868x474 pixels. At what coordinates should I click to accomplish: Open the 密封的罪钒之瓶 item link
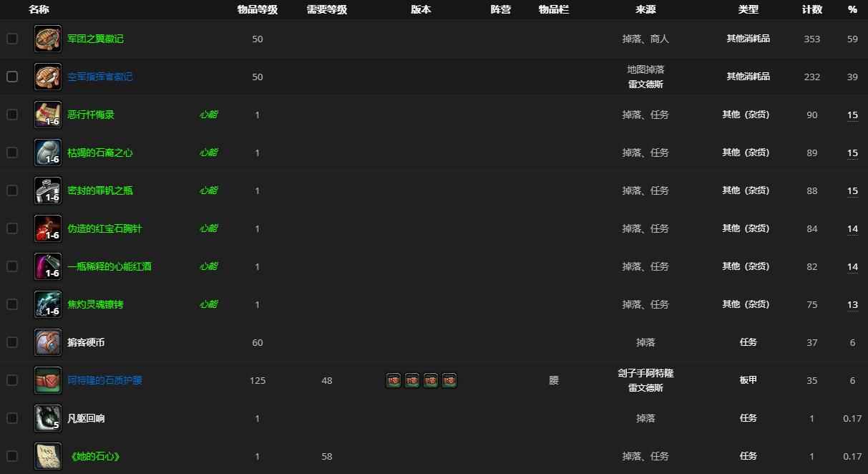(x=100, y=190)
